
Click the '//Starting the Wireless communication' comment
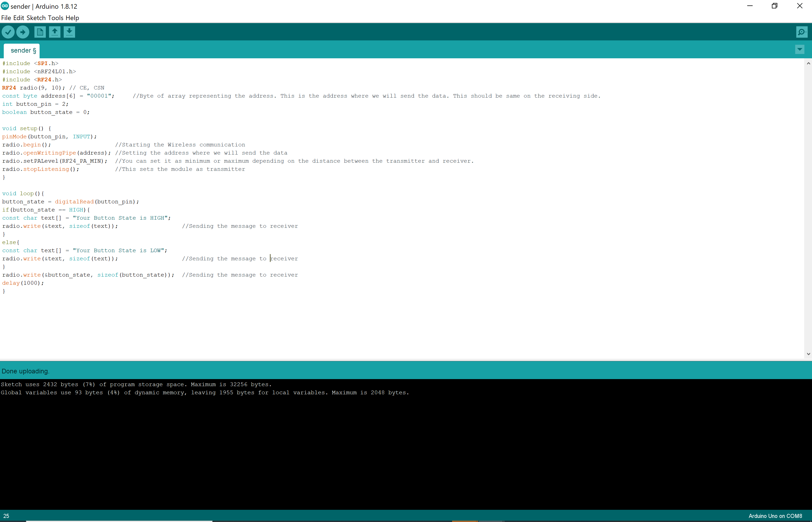click(180, 145)
